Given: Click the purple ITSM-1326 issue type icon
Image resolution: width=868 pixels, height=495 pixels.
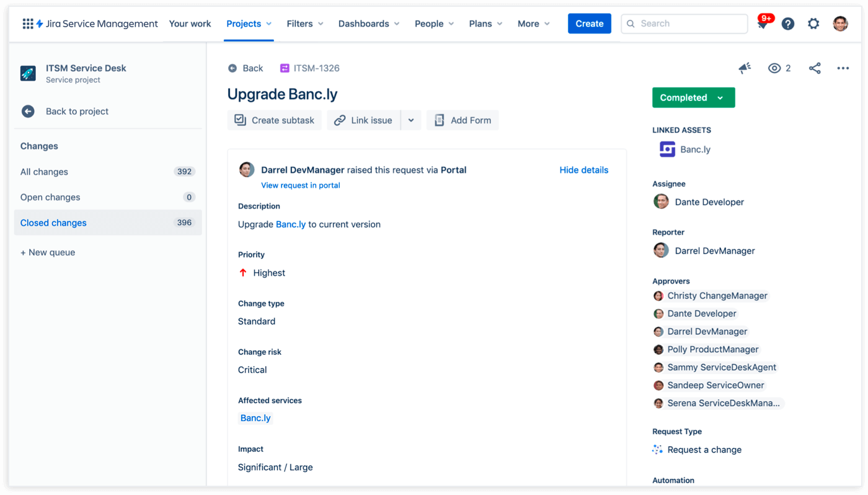Looking at the screenshot, I should pos(285,68).
